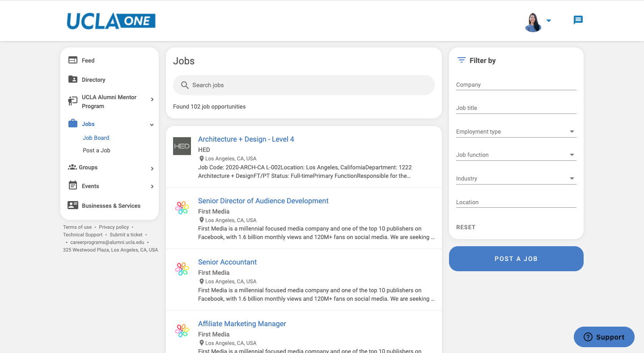
Task: Collapse the Jobs submenu chevron
Action: [152, 125]
